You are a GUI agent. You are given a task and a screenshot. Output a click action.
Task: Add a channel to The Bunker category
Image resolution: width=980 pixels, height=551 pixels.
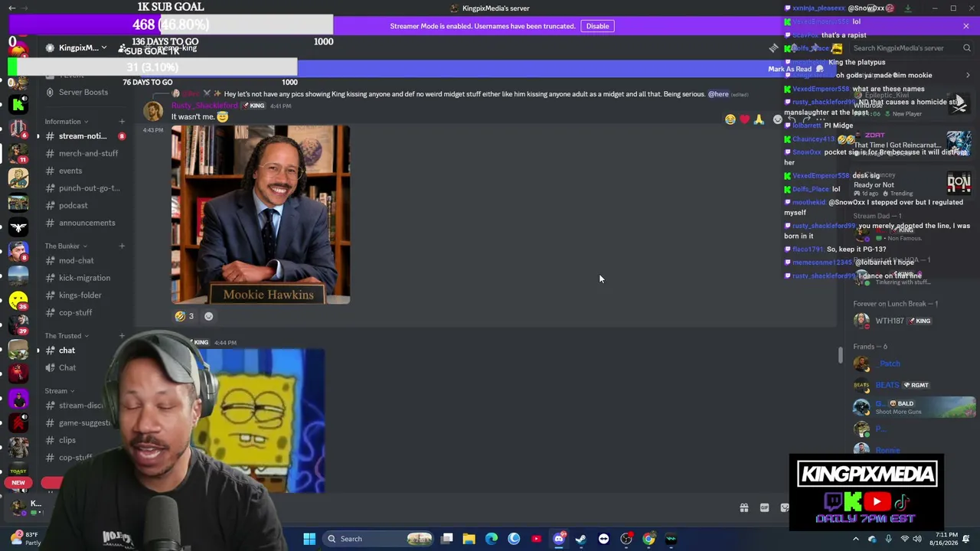tap(122, 246)
